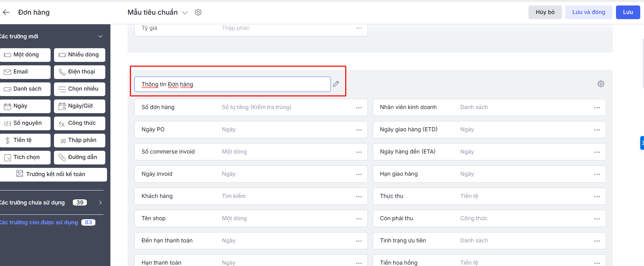Image resolution: width=644 pixels, height=266 pixels.
Task: Add a Chọn nhiều multi-select field
Action: [79, 89]
